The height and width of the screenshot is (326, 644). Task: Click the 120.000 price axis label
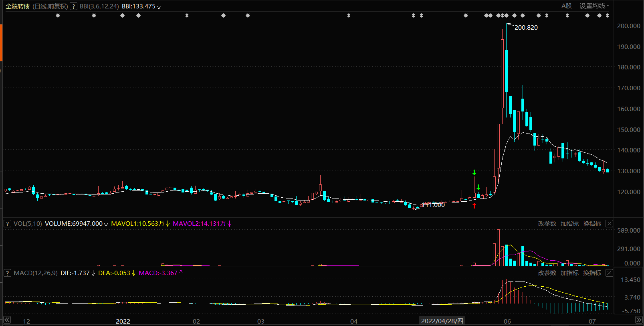pyautogui.click(x=629, y=192)
